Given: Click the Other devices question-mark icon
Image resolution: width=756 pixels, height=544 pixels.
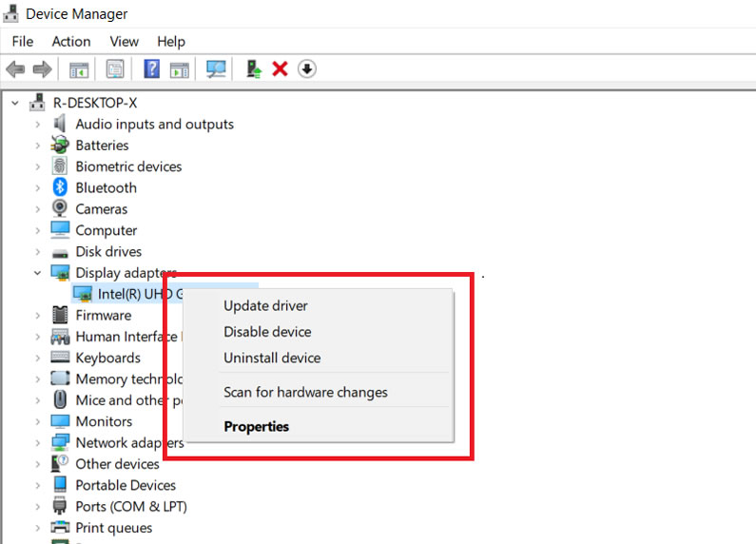Looking at the screenshot, I should point(60,463).
